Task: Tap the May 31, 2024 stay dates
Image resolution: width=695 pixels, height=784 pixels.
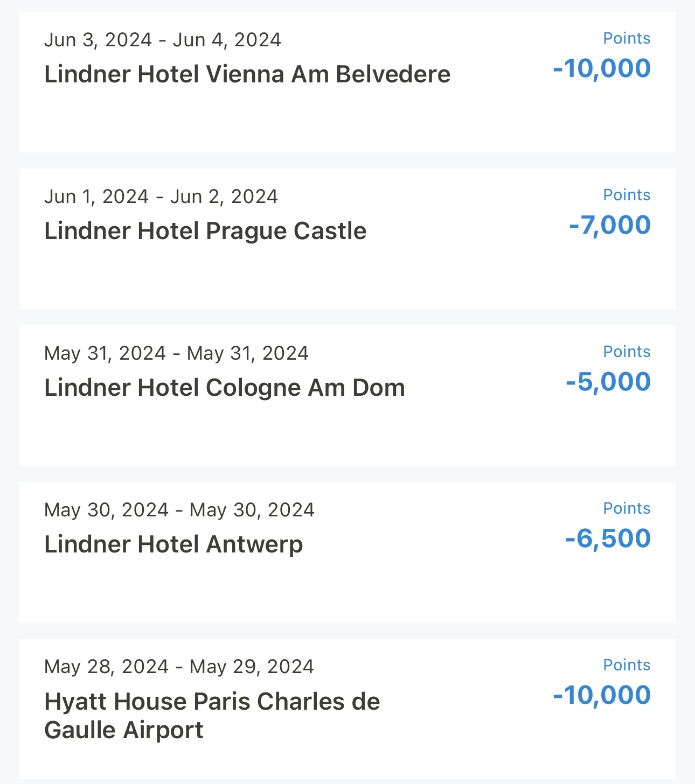Action: tap(176, 353)
